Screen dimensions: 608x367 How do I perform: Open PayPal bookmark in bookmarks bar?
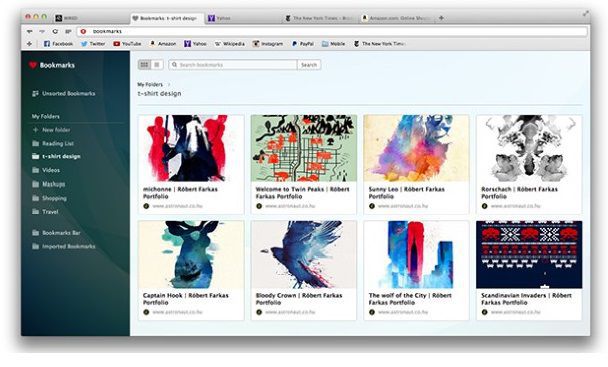[302, 44]
